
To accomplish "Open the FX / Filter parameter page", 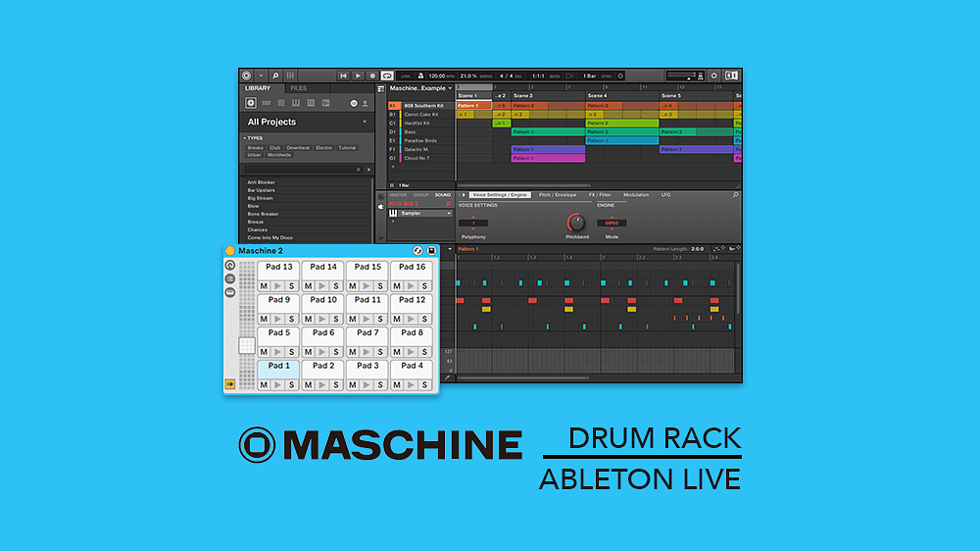I will pos(600,195).
